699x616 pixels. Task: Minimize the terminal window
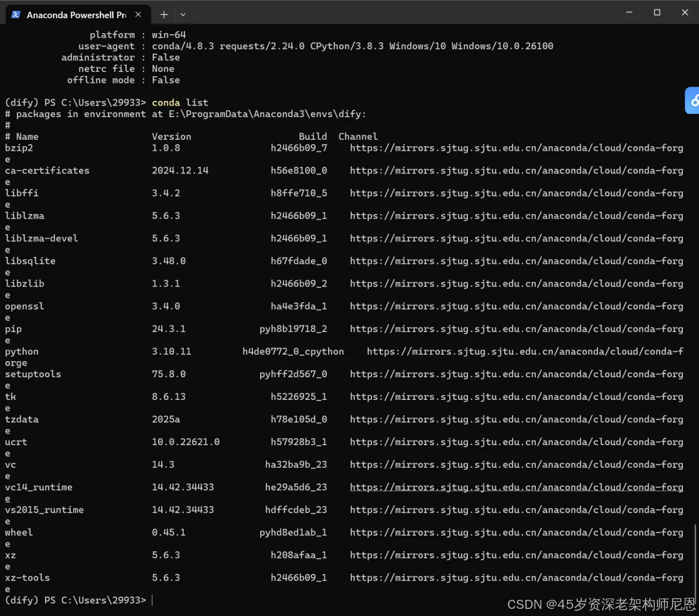click(629, 12)
